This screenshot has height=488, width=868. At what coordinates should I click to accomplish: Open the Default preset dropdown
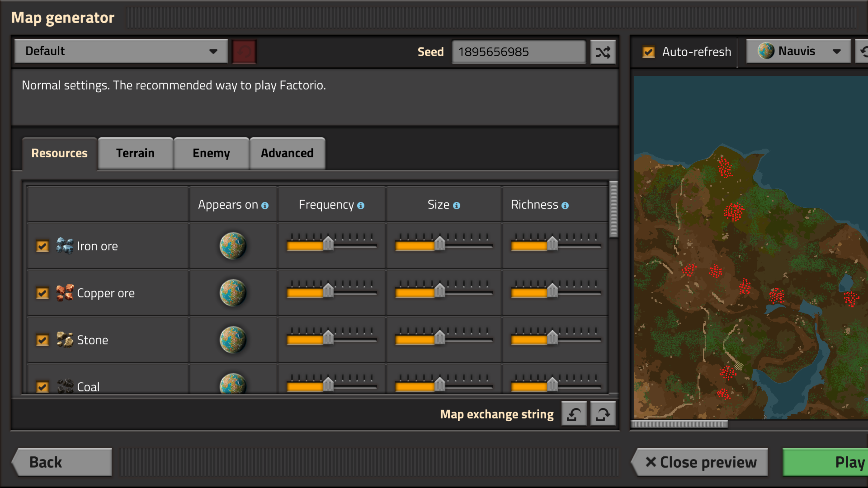click(121, 51)
